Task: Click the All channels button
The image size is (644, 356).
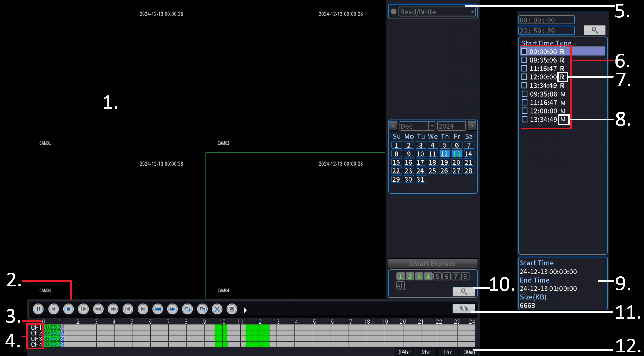Action: 400,286
